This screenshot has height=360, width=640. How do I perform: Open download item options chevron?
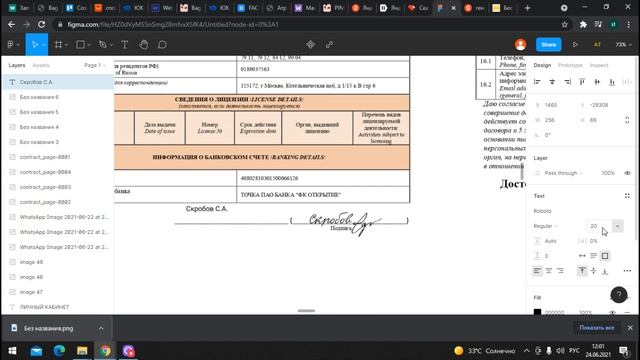pyautogui.click(x=101, y=328)
